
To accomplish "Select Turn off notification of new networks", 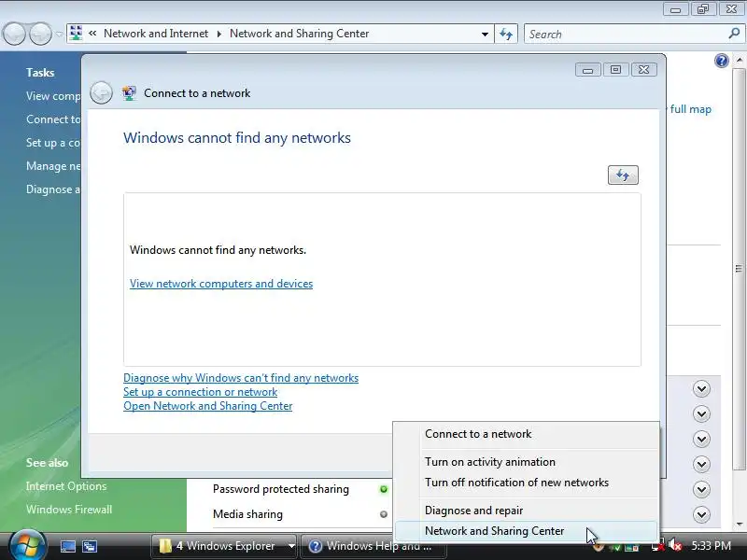I will coord(526,483).
